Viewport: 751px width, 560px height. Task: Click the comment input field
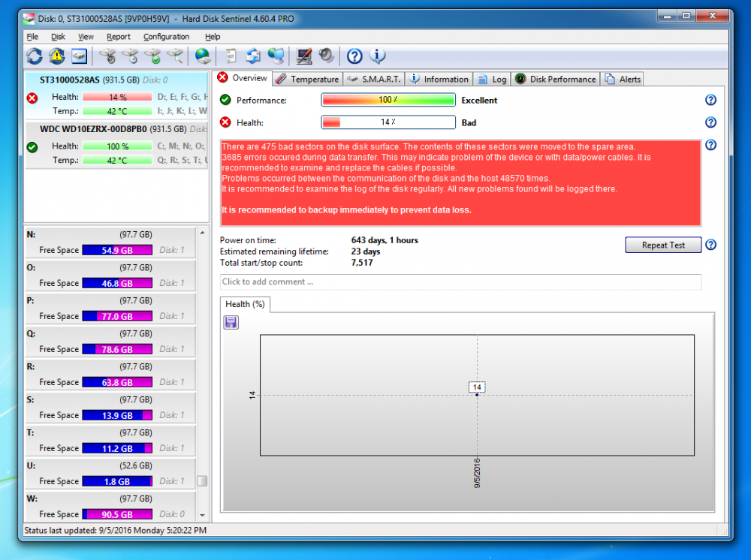(460, 282)
